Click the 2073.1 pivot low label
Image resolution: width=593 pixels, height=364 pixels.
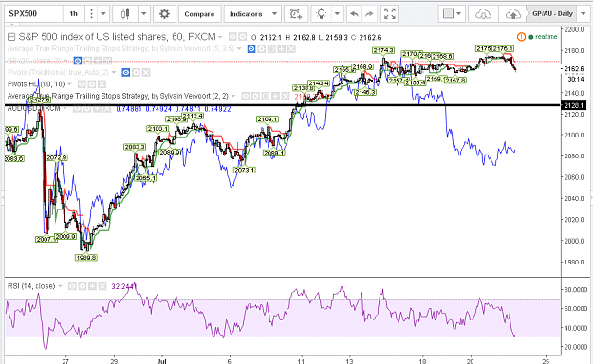click(244, 170)
